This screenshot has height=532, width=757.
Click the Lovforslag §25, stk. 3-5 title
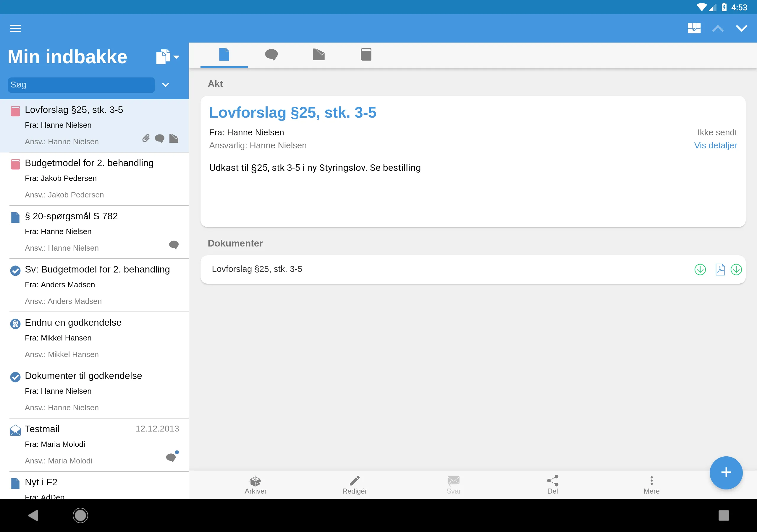point(292,113)
